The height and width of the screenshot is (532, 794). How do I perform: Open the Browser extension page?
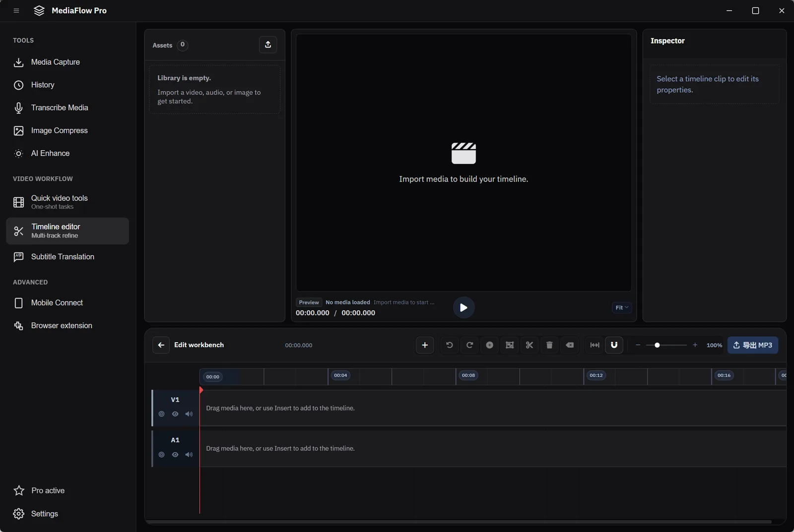pyautogui.click(x=67, y=325)
